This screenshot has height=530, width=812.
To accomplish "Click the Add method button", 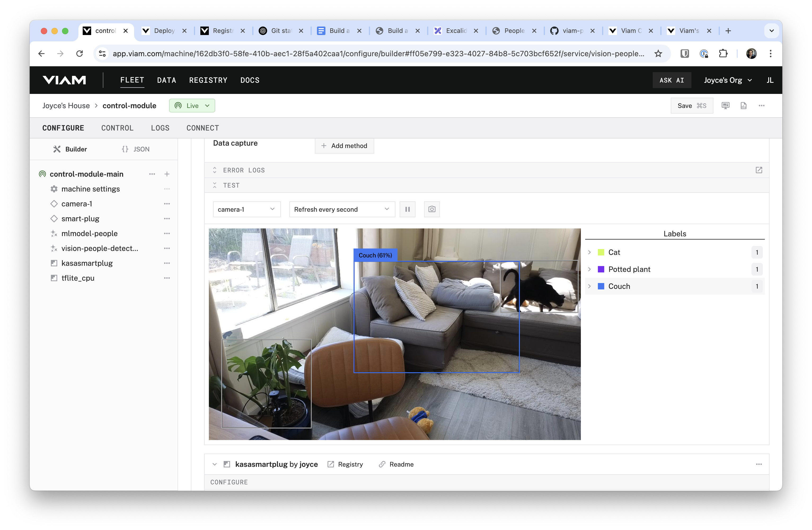I will coord(344,146).
